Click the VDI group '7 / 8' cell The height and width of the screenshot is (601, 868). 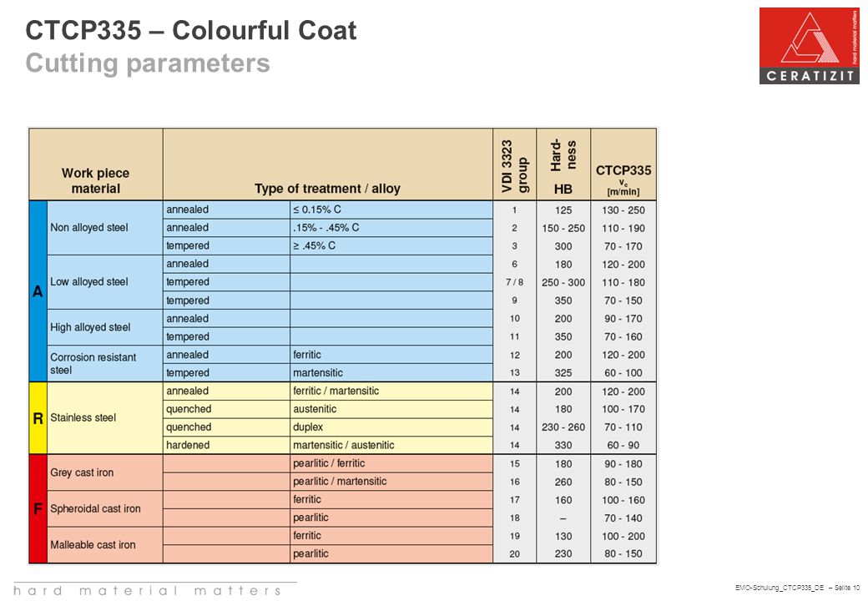514,282
